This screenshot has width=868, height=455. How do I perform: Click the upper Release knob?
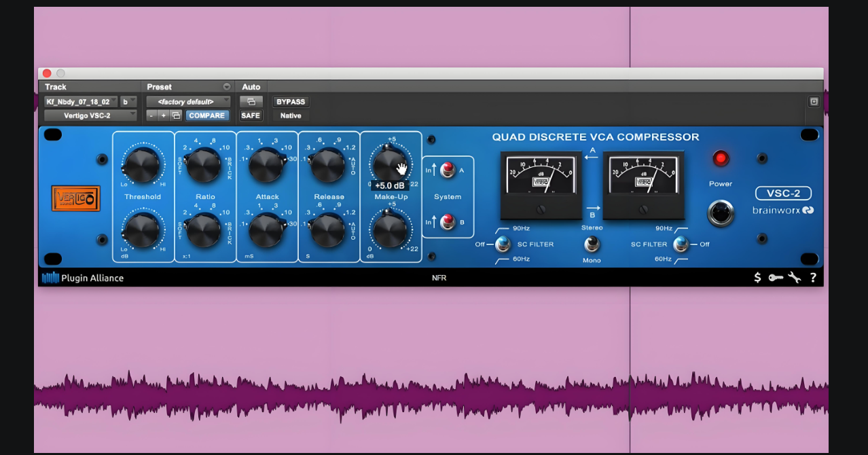(x=328, y=165)
